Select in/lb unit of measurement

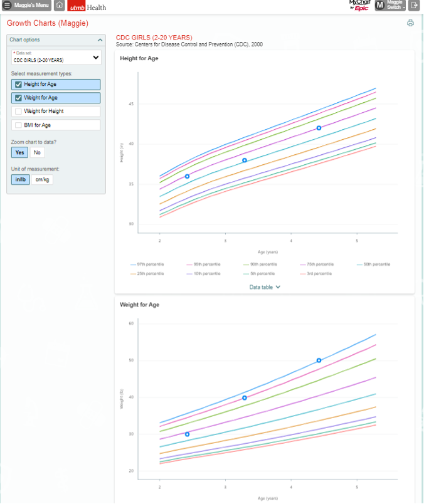pyautogui.click(x=20, y=180)
